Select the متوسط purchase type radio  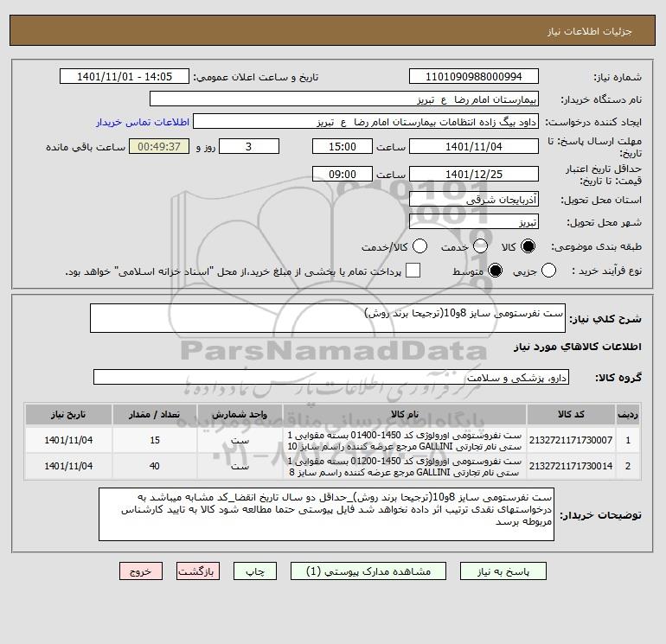point(495,271)
